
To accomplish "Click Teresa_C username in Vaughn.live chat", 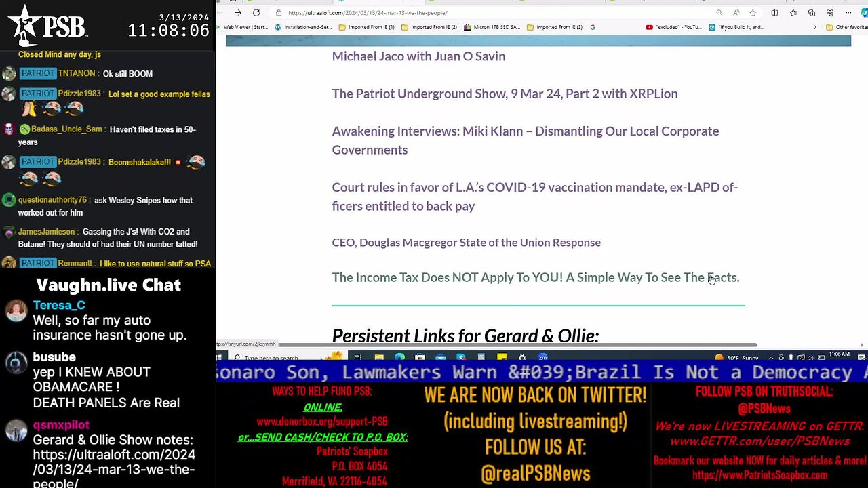I will point(59,305).
